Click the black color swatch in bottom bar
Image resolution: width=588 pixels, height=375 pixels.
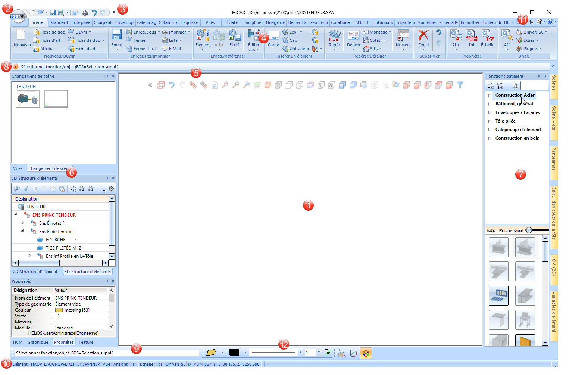(x=234, y=352)
